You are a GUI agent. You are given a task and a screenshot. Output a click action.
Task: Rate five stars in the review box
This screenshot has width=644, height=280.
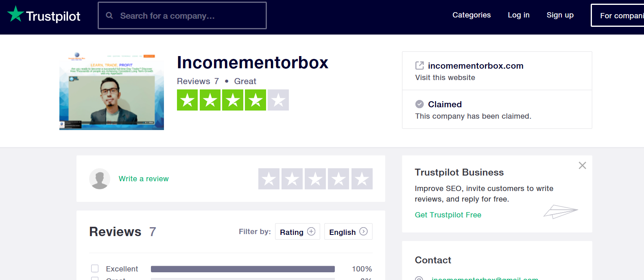[x=362, y=179]
